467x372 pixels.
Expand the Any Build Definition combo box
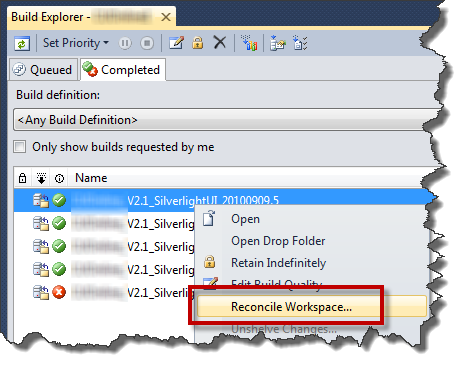pyautogui.click(x=227, y=120)
